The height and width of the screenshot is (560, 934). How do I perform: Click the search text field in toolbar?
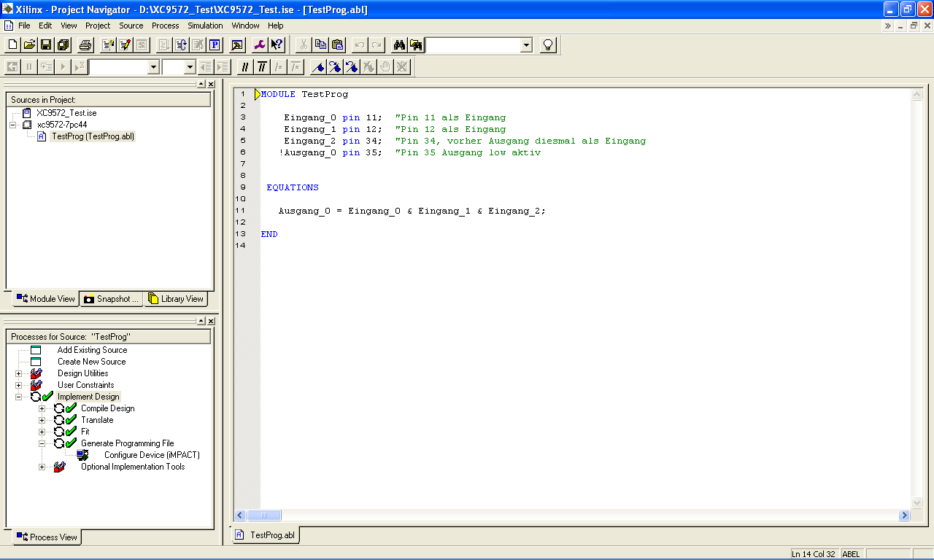474,45
